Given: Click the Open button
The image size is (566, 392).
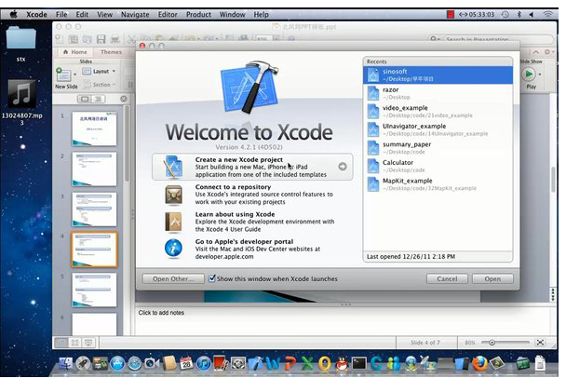Looking at the screenshot, I should pos(492,278).
